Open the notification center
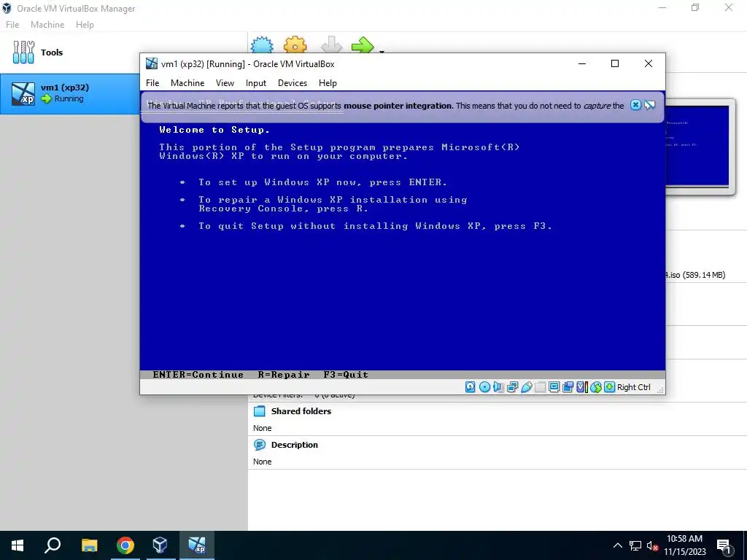 coord(724,545)
